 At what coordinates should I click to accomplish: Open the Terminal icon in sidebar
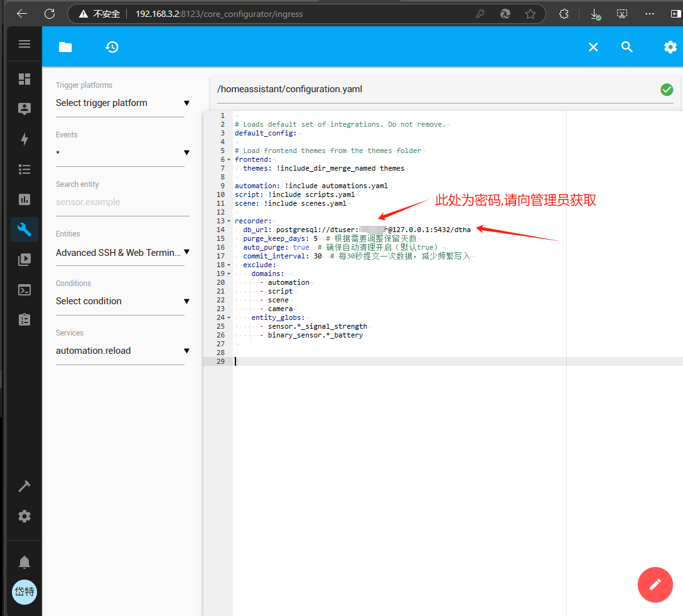point(24,290)
